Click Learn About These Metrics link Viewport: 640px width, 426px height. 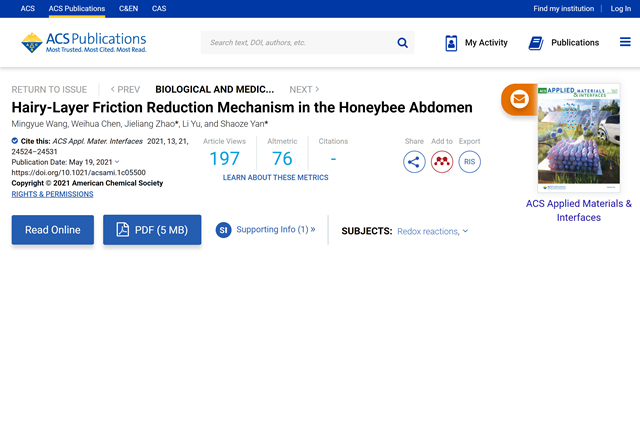click(x=275, y=177)
